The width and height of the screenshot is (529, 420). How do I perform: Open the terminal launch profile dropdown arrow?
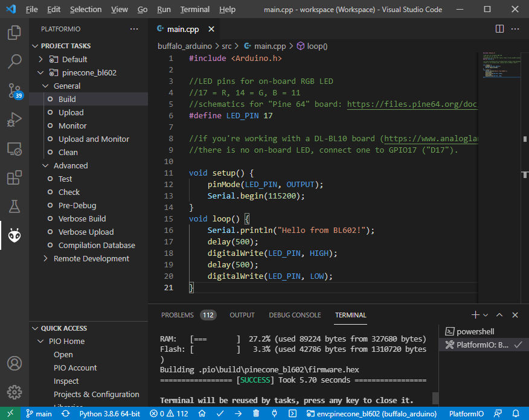tap(486, 315)
